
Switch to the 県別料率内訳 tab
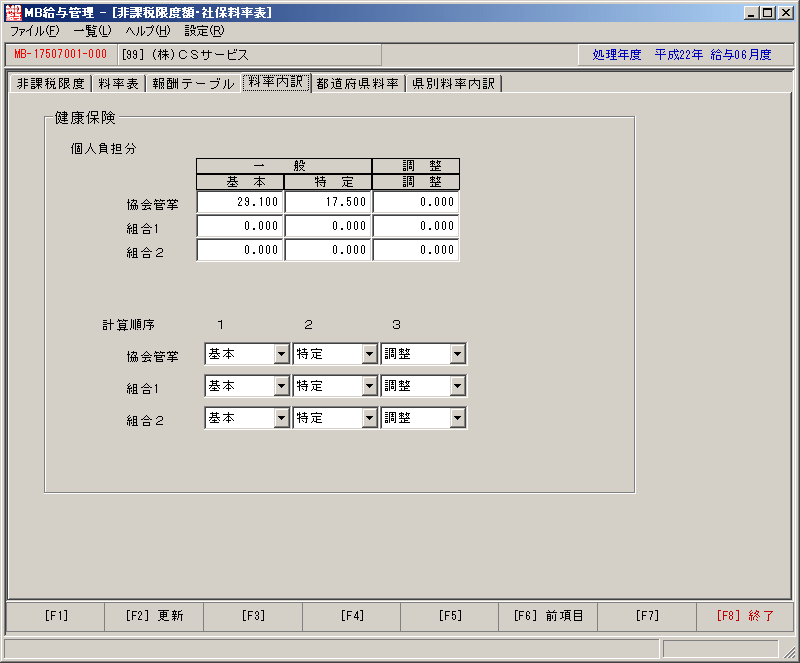454,84
